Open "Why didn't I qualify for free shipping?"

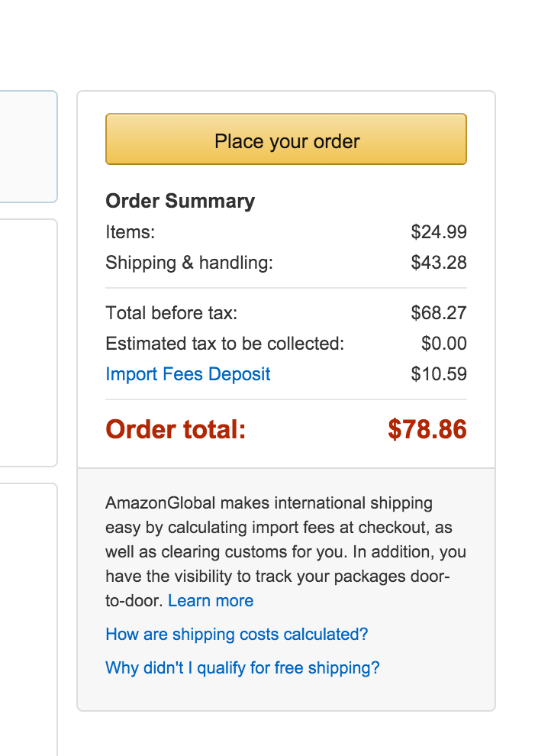coord(243,668)
